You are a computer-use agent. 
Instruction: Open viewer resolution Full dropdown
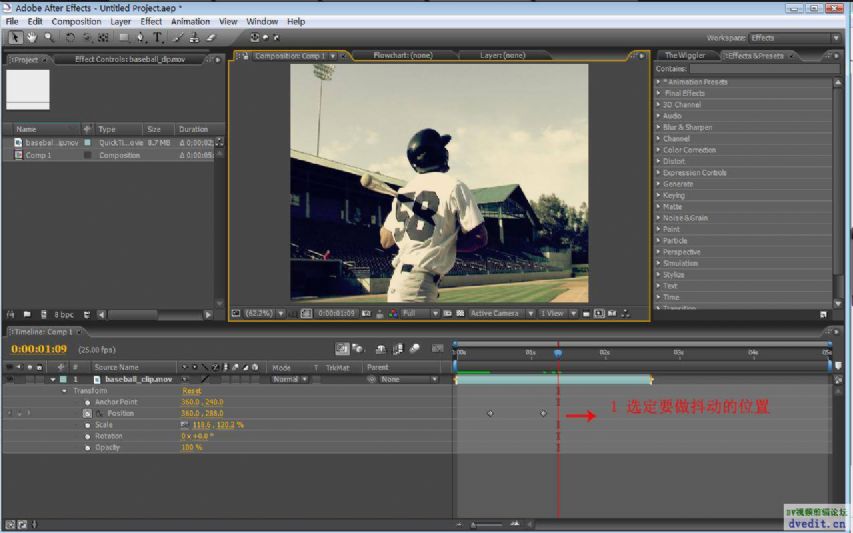[x=420, y=314]
